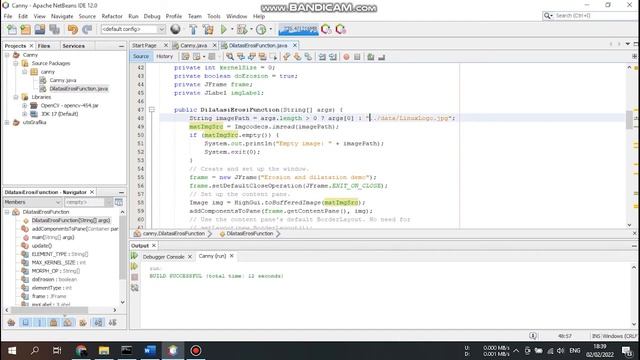
Task: Click the magnifier find-selection icon in editor toolbar
Action: tap(230, 57)
